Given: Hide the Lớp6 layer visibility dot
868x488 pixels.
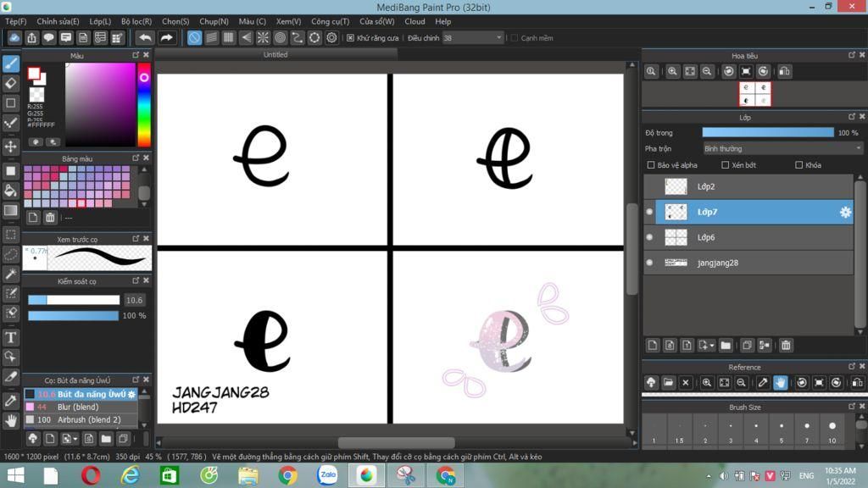Looking at the screenshot, I should [649, 237].
